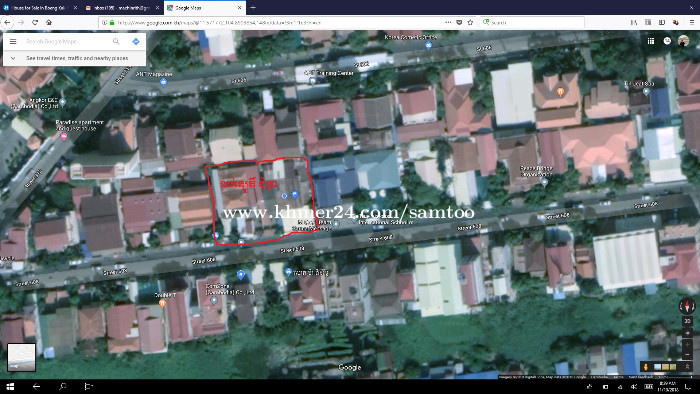Screen dimensions: 700x394
Task: Open the Google Maps hamburger menu
Action: point(13,41)
